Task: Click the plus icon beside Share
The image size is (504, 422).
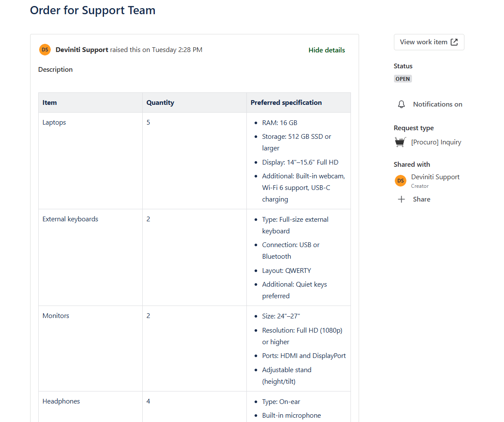Action: click(401, 199)
